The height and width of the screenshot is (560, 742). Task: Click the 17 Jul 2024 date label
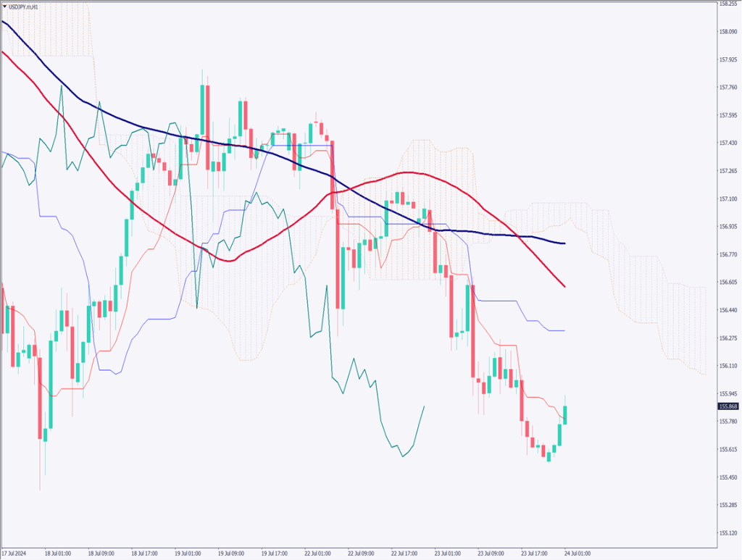tap(15, 553)
